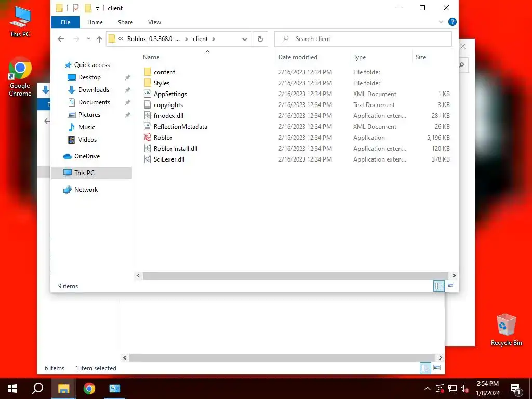The width and height of the screenshot is (532, 399).
Task: Open taskbar search magnifier
Action: (37, 389)
